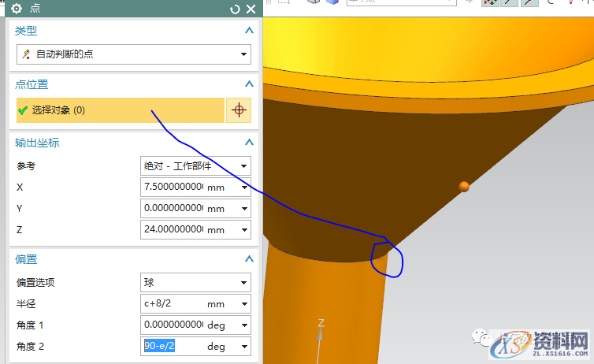Open Y value options arrow
The image size is (594, 364).
click(244, 208)
